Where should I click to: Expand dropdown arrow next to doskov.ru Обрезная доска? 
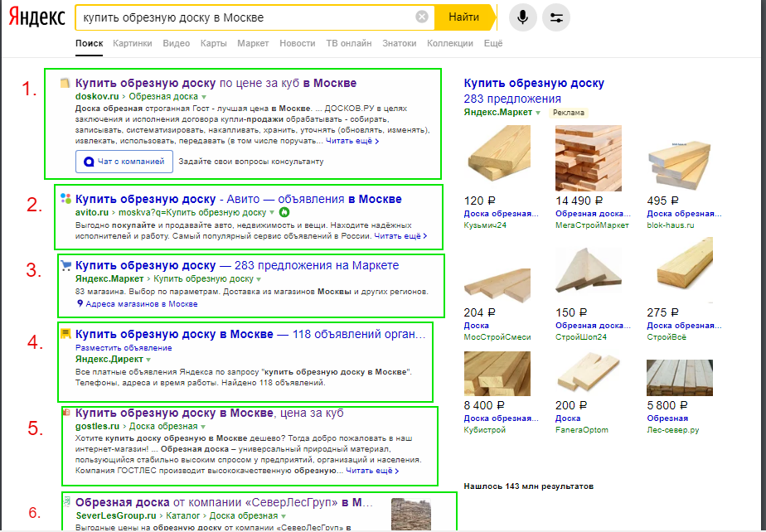coord(204,97)
